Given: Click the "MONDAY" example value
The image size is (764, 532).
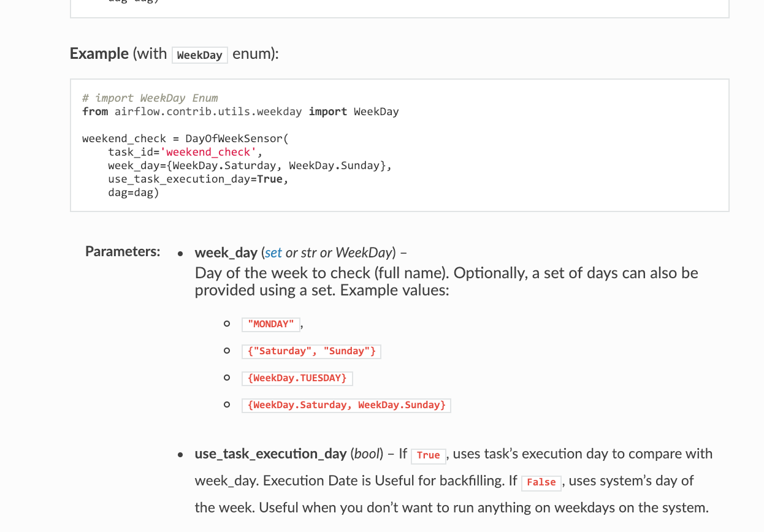Looking at the screenshot, I should (x=270, y=324).
